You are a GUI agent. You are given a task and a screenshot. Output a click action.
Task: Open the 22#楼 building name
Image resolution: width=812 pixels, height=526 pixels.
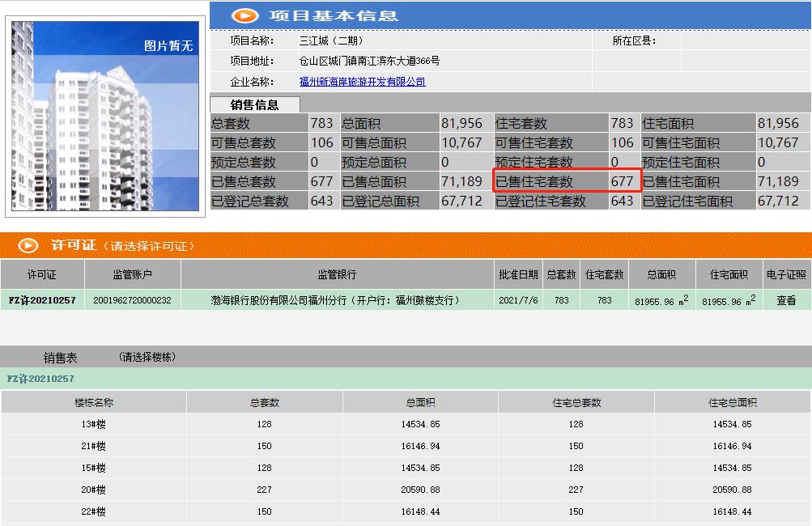click(94, 511)
